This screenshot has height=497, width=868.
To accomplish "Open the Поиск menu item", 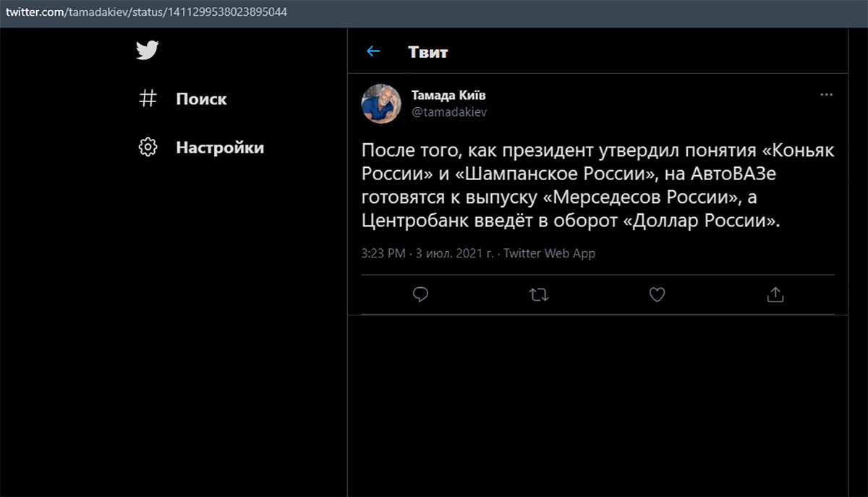I will point(201,99).
